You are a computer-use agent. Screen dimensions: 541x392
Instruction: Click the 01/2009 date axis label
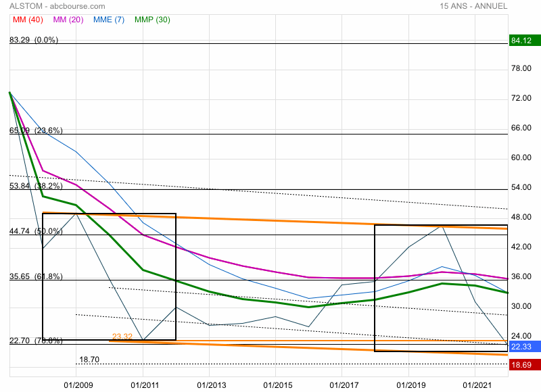(78, 385)
